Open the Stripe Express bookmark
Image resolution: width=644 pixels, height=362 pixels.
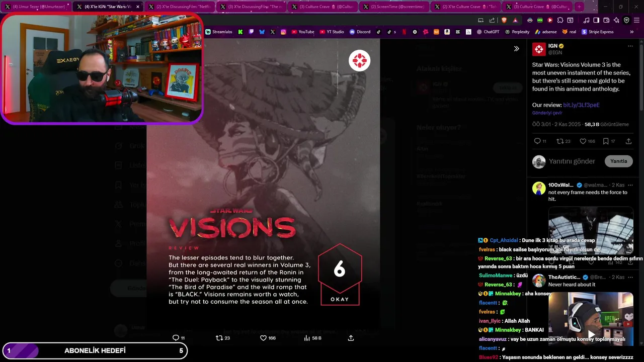(x=598, y=32)
